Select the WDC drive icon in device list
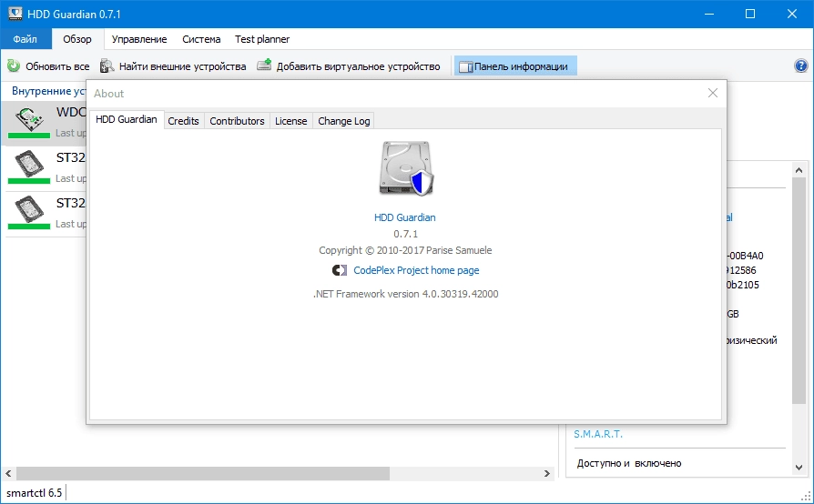Screen dimensions: 814x504 pyautogui.click(x=29, y=118)
